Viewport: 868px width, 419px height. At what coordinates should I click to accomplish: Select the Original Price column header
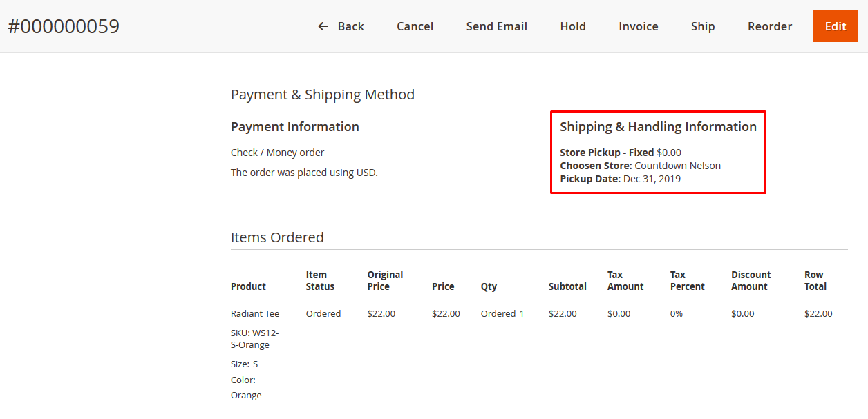click(x=385, y=280)
